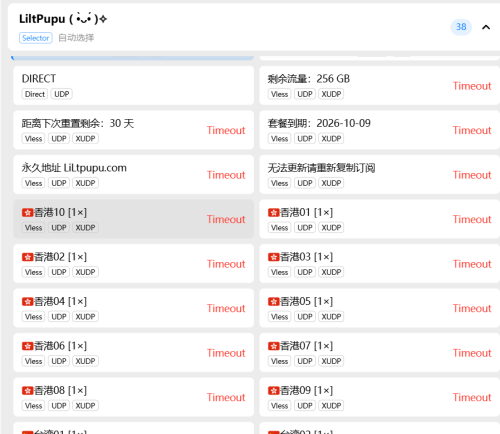Click the UDP tag on DIRECT card
This screenshot has height=434, width=500.
62,94
